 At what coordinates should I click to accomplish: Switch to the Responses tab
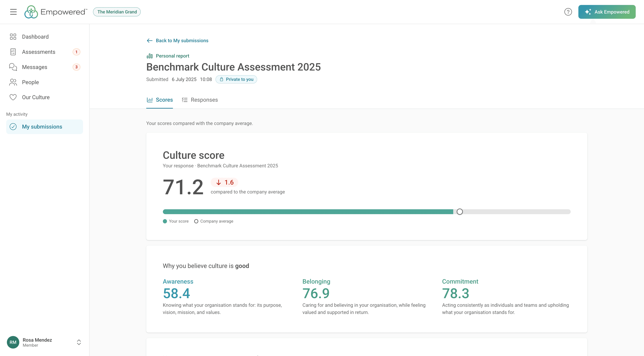[200, 100]
